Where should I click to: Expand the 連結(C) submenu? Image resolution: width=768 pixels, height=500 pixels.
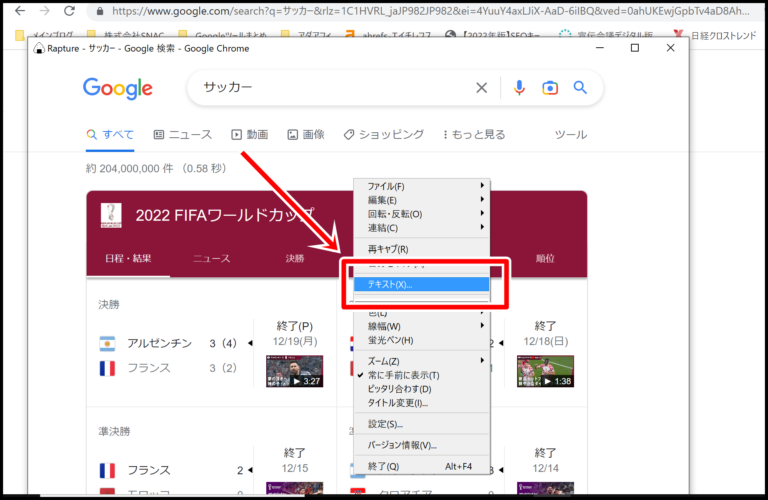pyautogui.click(x=422, y=228)
